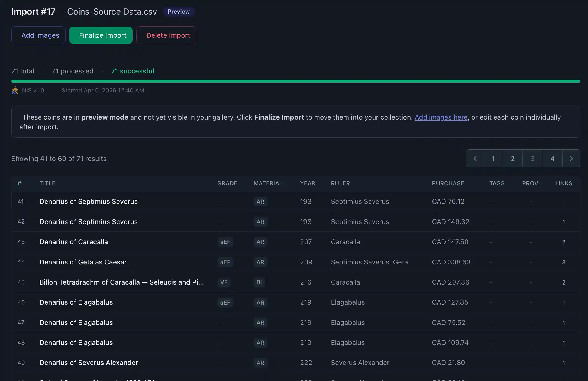The height and width of the screenshot is (381, 588).
Task: Open Billon Tetradrachm of Caracalla row
Action: (x=121, y=282)
